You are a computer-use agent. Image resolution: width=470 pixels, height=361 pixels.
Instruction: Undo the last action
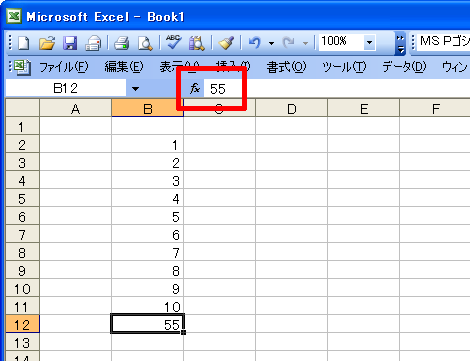pyautogui.click(x=255, y=43)
